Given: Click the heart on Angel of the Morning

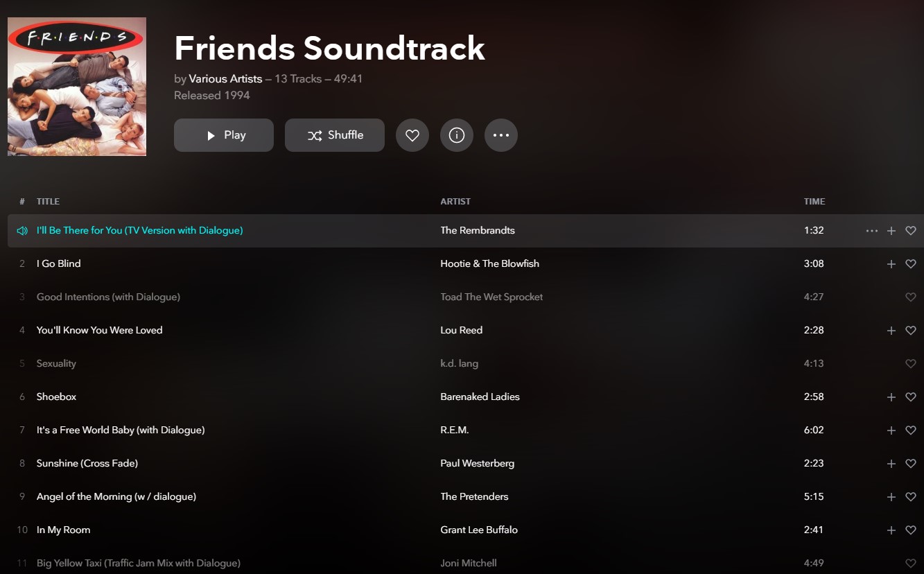Looking at the screenshot, I should pos(911,497).
